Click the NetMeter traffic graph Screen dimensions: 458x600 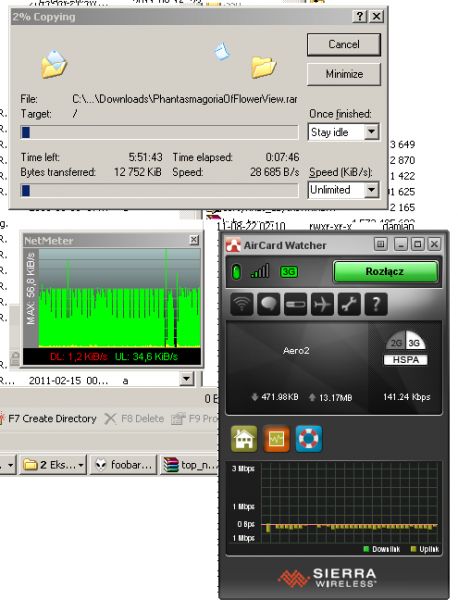pos(119,298)
